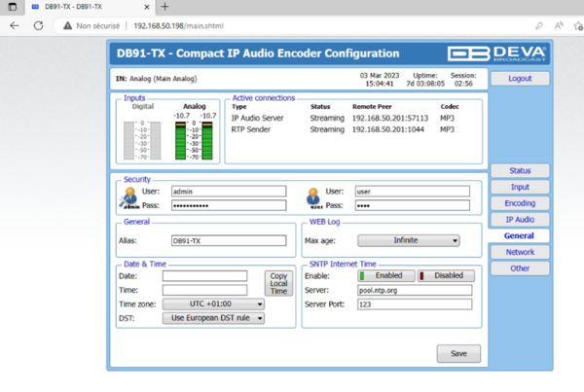Reload the page with refresh icon
The width and height of the screenshot is (584, 392).
pyautogui.click(x=38, y=25)
